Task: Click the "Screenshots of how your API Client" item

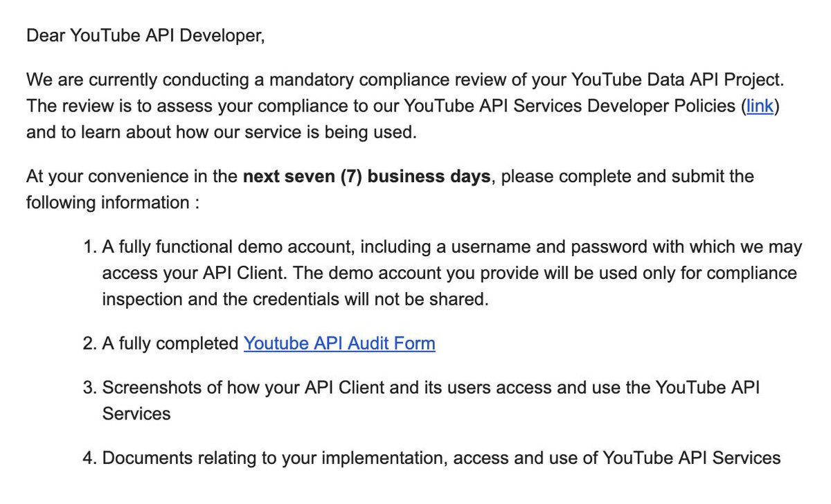Action: pos(431,400)
